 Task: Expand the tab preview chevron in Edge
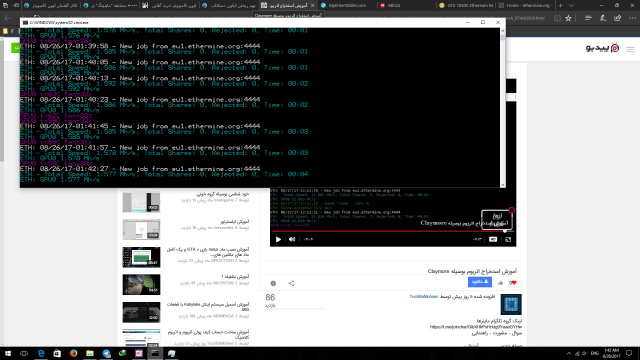(571, 5)
